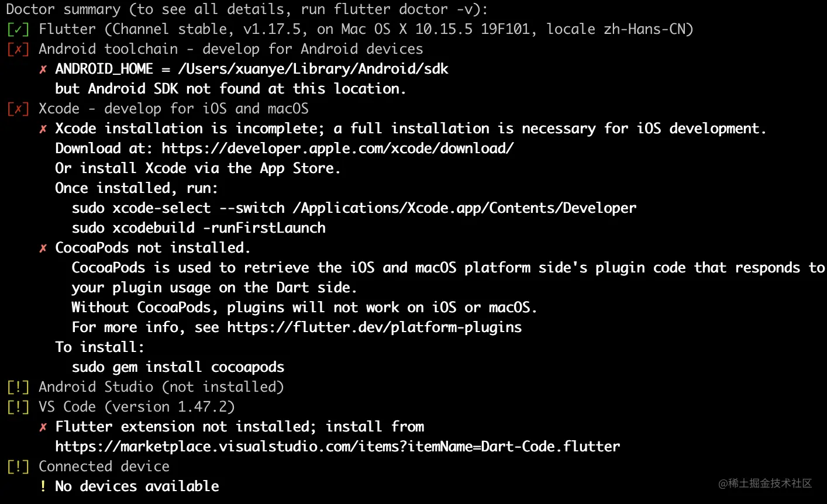Click the /Users/xuanye/Library/Android/sdk path

[313, 69]
